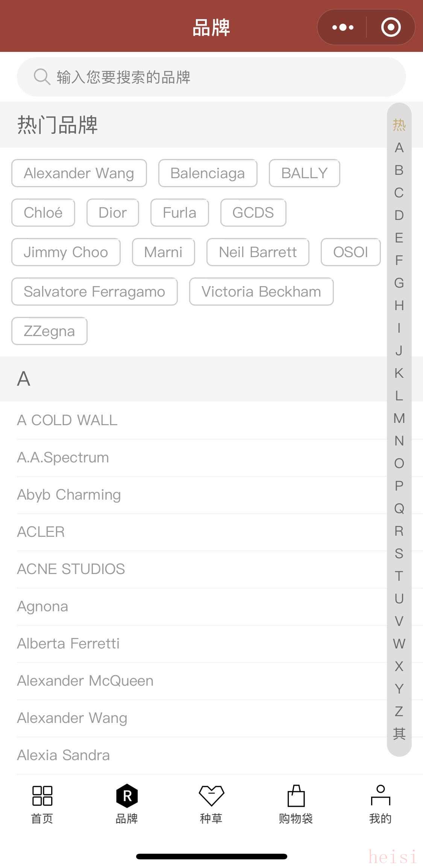Go to the 首页 home tab icon
The width and height of the screenshot is (423, 868).
pos(42,796)
